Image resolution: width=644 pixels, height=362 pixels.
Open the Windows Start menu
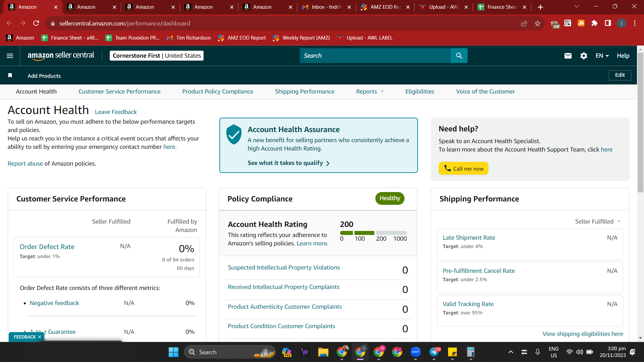pos(173,352)
